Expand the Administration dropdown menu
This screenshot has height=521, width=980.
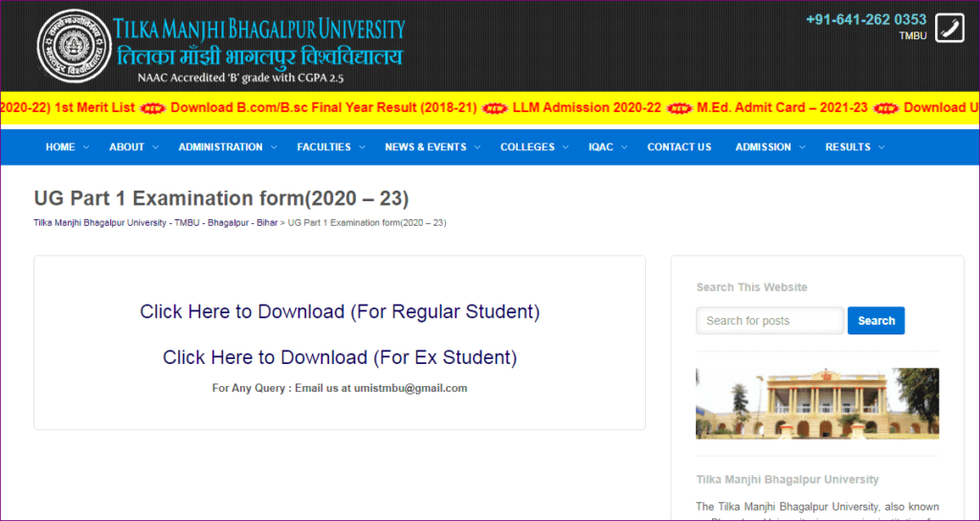point(226,147)
